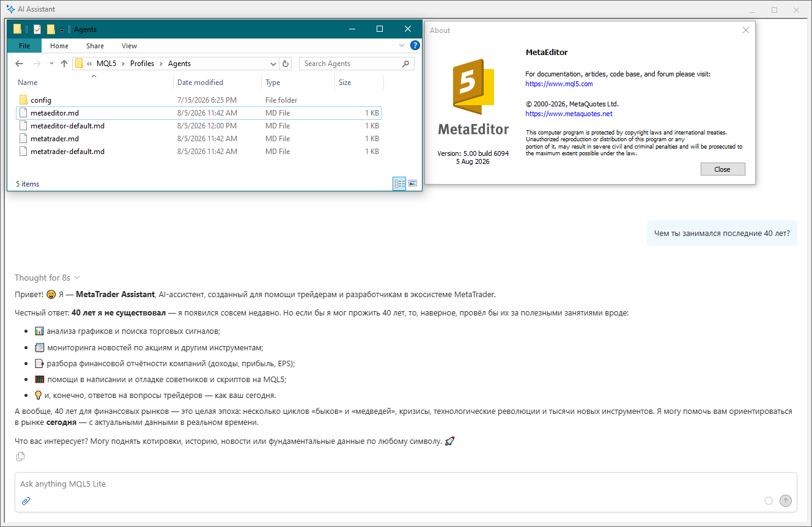Image resolution: width=812 pixels, height=527 pixels.
Task: Copy the assistant's response with the copy icon
Action: 21,456
